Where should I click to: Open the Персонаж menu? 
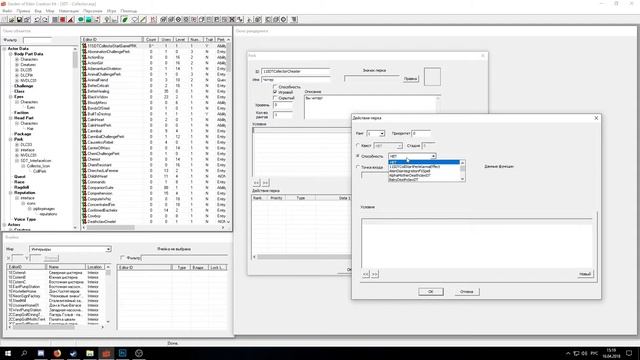93,11
